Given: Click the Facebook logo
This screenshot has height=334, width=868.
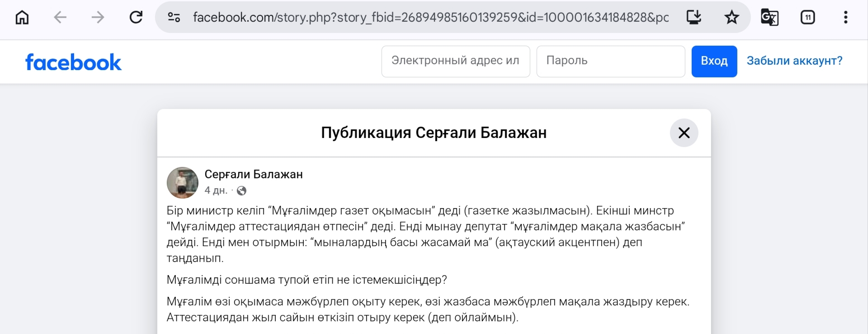Looking at the screenshot, I should click(x=73, y=62).
